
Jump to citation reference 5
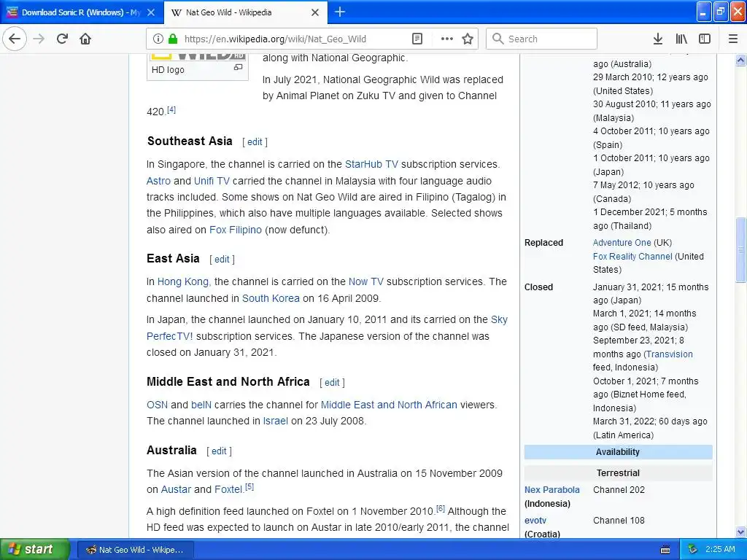(249, 487)
